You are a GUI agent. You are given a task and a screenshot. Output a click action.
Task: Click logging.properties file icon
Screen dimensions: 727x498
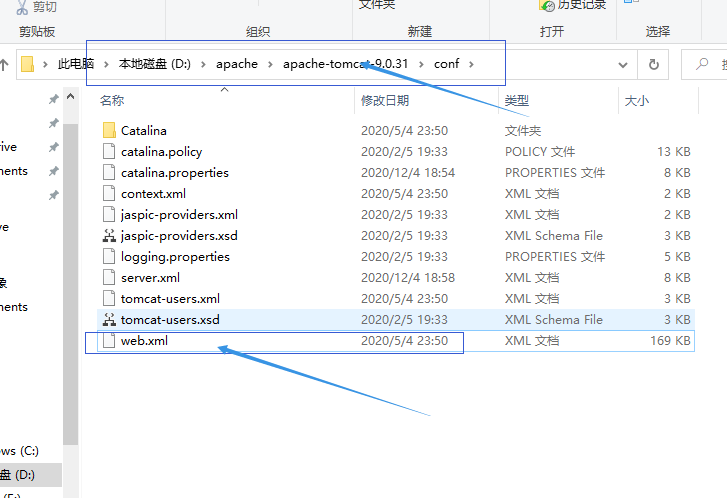coord(109,256)
